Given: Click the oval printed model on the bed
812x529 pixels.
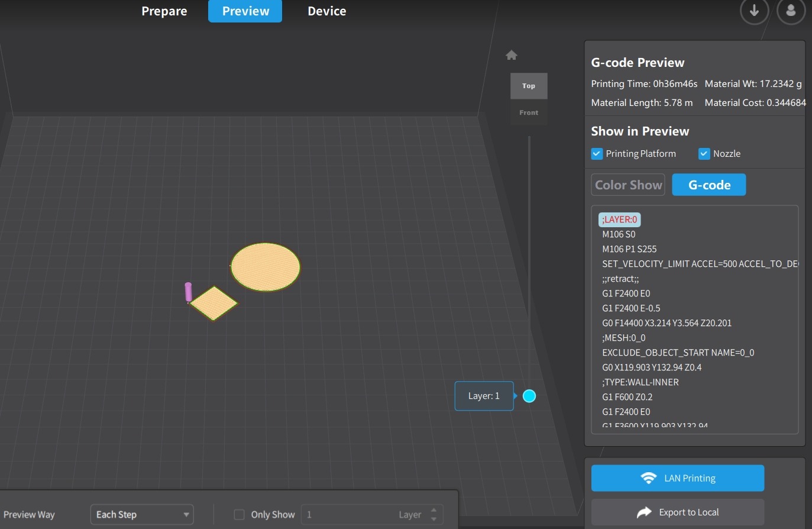Looking at the screenshot, I should click(266, 267).
